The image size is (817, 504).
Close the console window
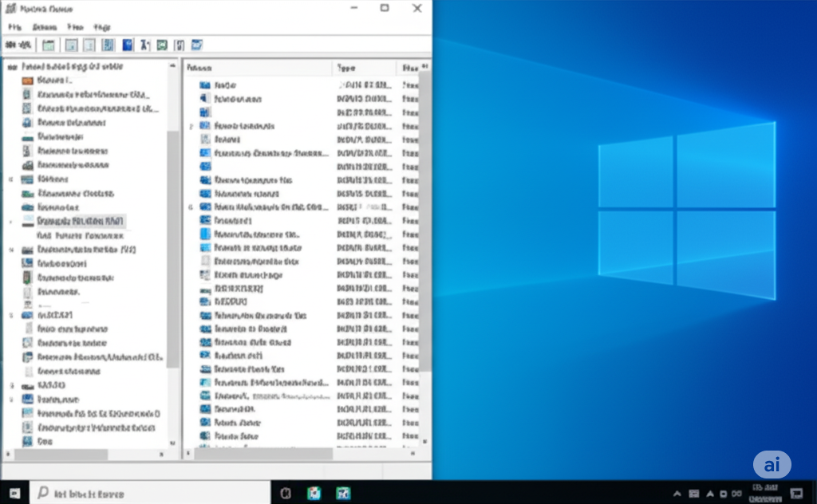pyautogui.click(x=416, y=8)
